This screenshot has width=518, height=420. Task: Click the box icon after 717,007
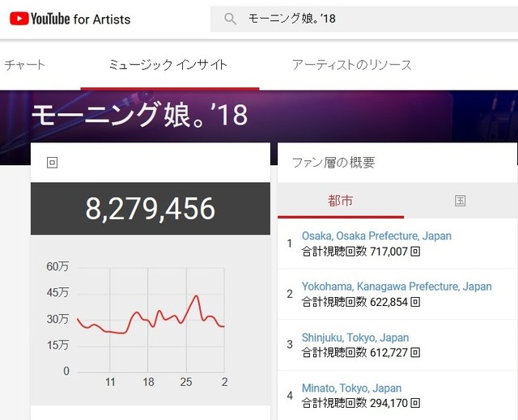point(415,252)
